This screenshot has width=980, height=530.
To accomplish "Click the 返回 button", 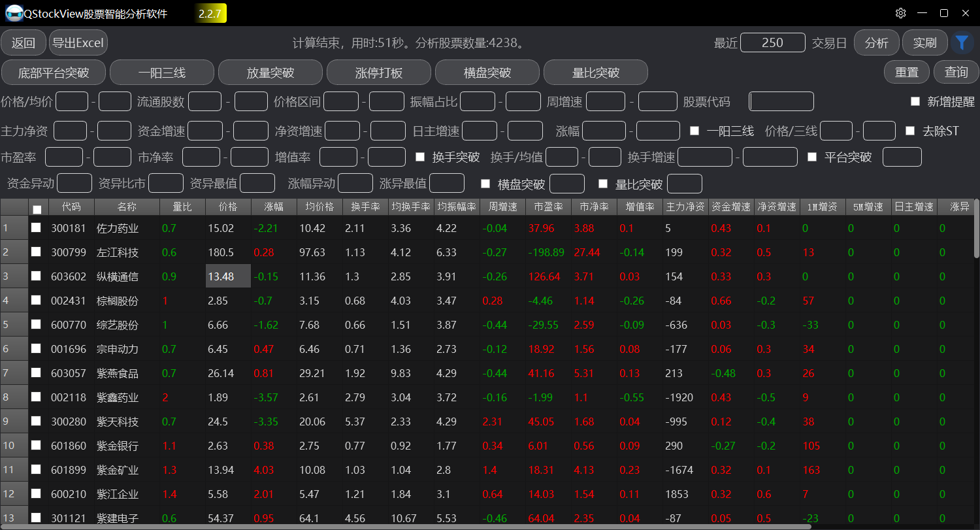I will (24, 43).
